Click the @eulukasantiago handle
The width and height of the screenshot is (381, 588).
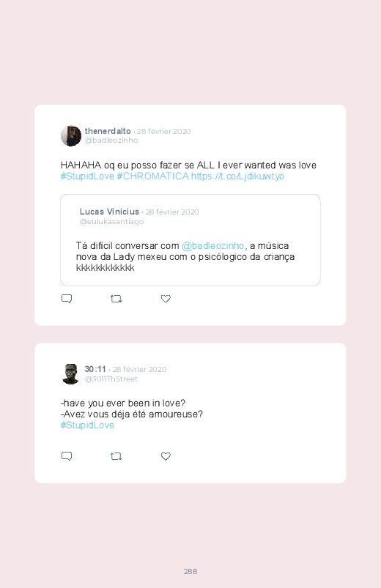[111, 222]
